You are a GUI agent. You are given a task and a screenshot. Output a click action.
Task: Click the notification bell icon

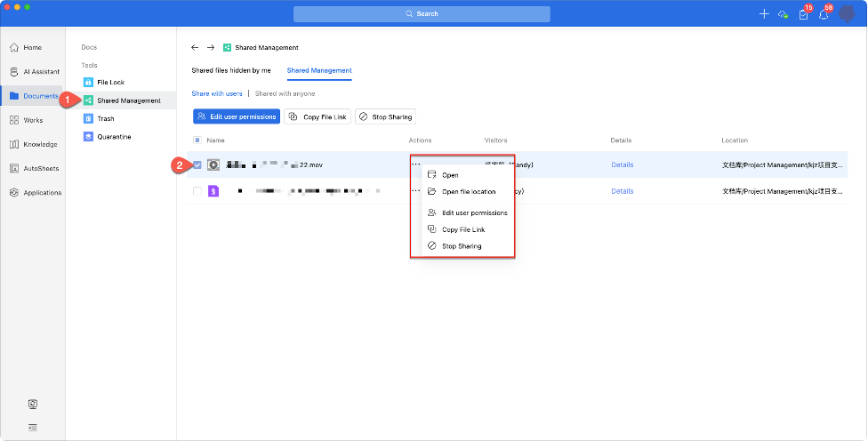click(x=824, y=14)
